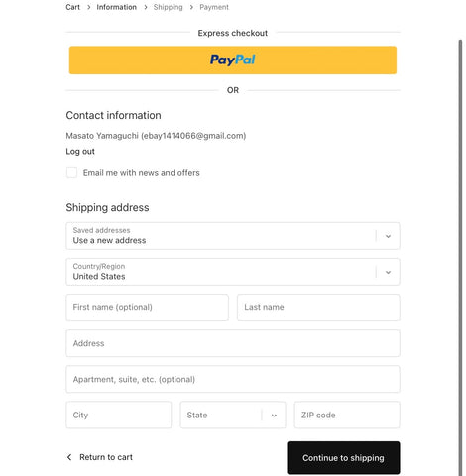Viewport: 466px width, 476px height.
Task: Open the Saved addresses dropdown
Action: click(x=233, y=236)
